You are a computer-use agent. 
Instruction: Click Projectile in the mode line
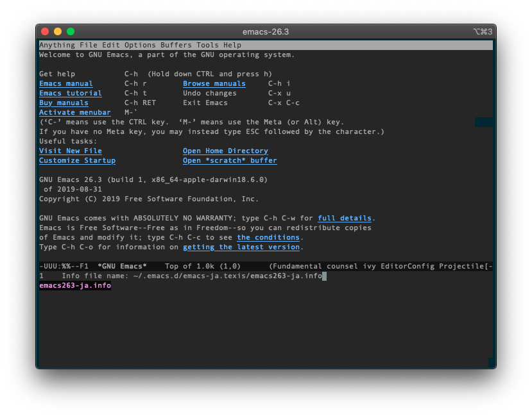(461, 266)
